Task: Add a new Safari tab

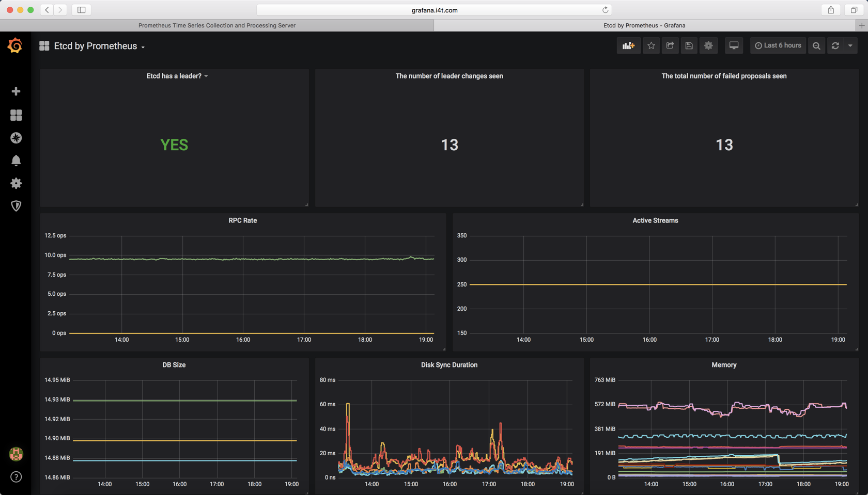Action: tap(862, 25)
